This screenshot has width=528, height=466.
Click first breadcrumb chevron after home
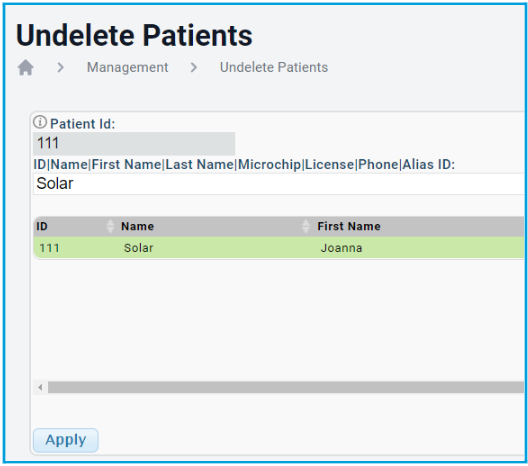61,67
